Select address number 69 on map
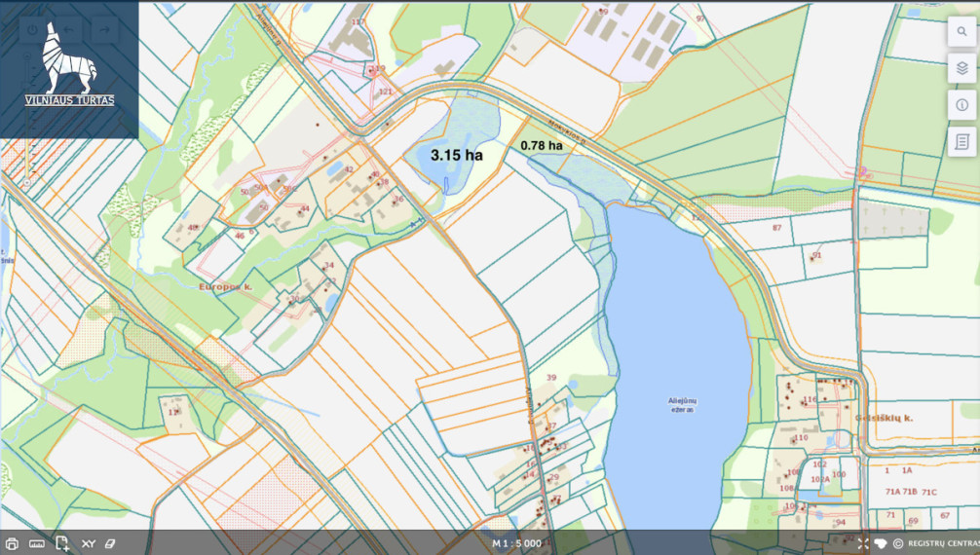This screenshot has width=980, height=555. click(913, 521)
